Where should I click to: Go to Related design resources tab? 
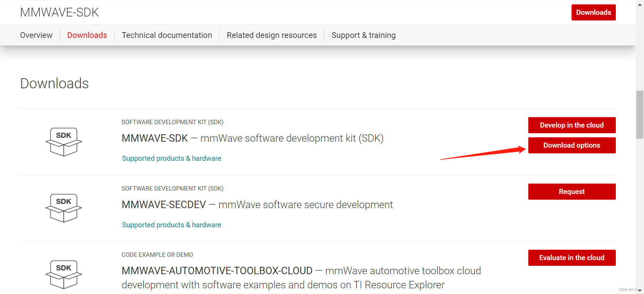pos(272,35)
